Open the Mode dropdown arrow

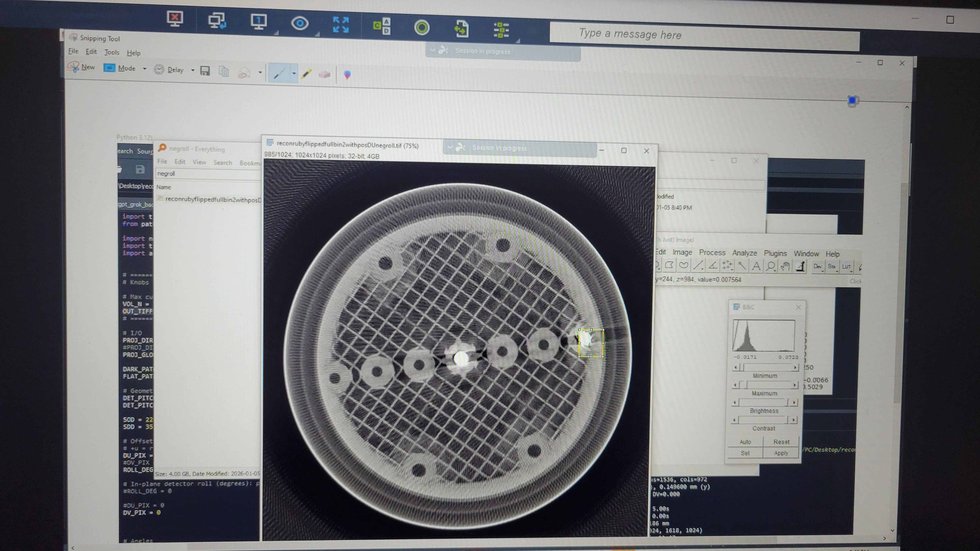145,69
